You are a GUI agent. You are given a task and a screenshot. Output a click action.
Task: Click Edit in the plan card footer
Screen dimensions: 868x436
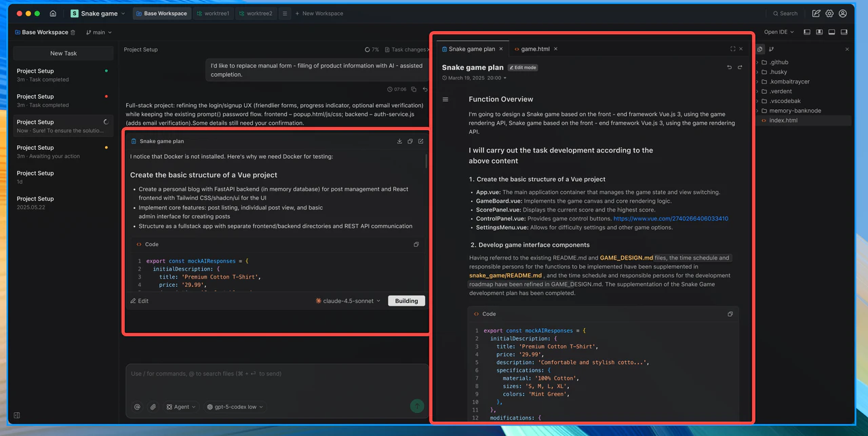click(140, 300)
